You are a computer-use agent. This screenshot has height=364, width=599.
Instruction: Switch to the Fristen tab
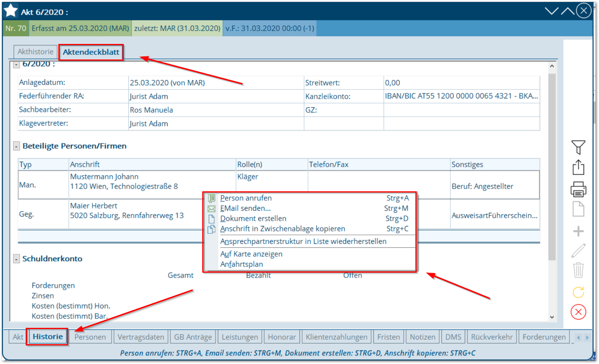pyautogui.click(x=389, y=337)
